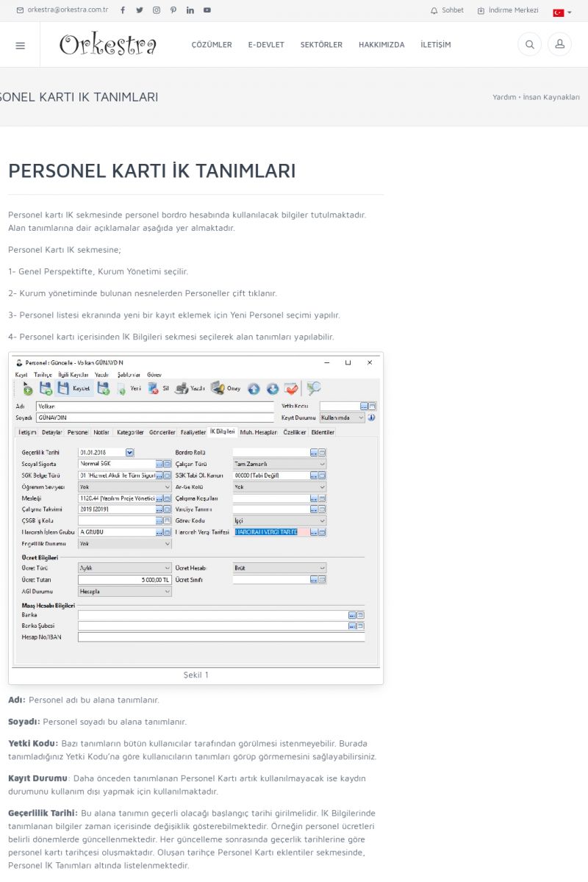This screenshot has width=588, height=882.
Task: Open the HAKKIMIZDA page
Action: pos(381,45)
